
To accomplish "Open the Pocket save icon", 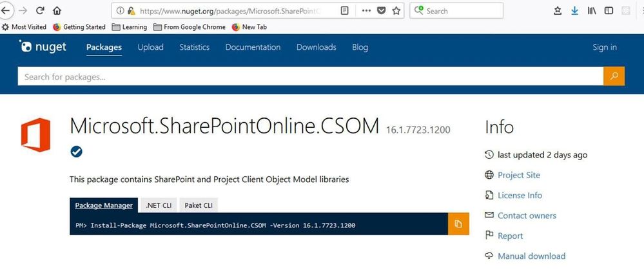I will 382,11.
